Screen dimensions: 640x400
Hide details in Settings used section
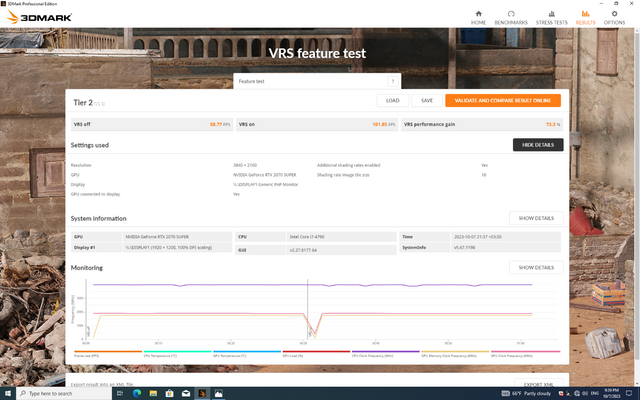pos(537,145)
